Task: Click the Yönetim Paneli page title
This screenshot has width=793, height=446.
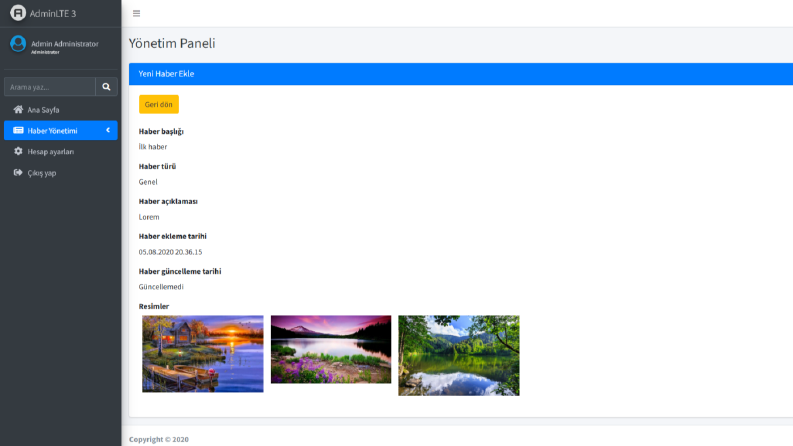Action: 172,43
